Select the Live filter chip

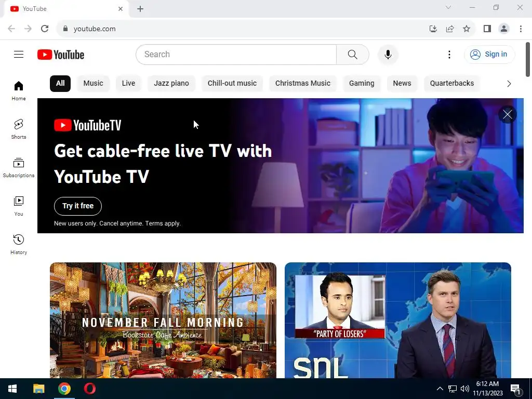pyautogui.click(x=129, y=84)
